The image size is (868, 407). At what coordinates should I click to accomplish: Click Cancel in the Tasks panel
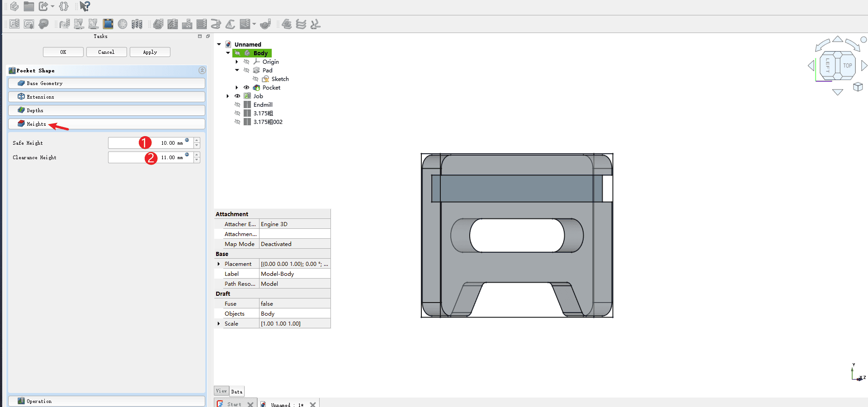coord(106,52)
